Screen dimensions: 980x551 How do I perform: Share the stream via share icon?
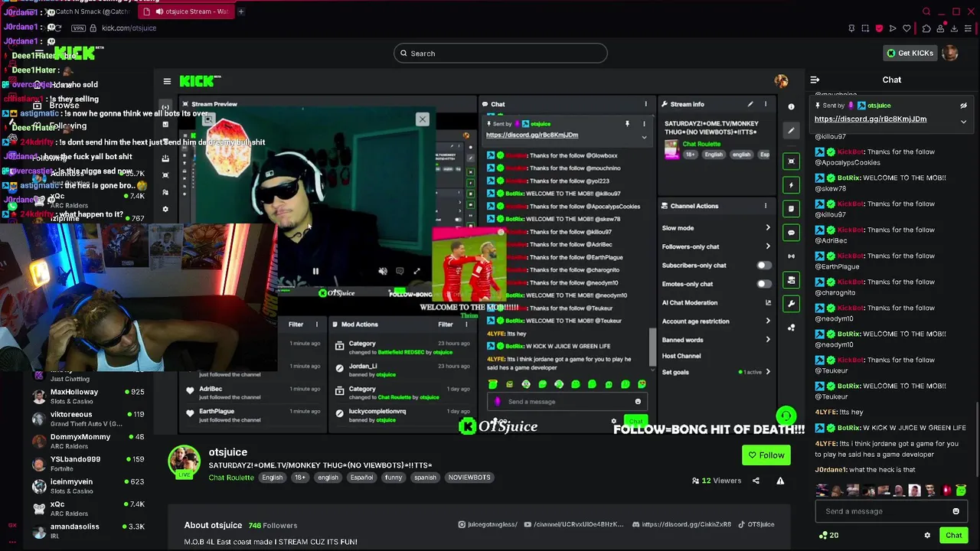[756, 481]
